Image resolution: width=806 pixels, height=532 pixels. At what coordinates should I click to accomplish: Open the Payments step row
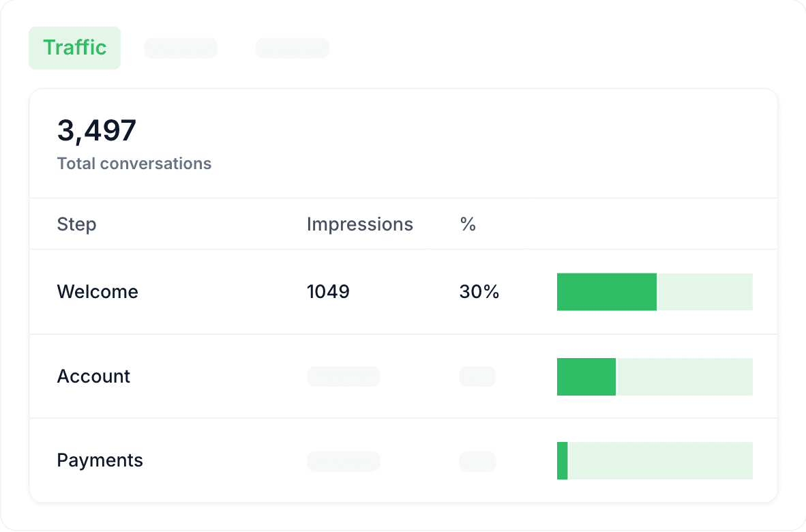(100, 460)
